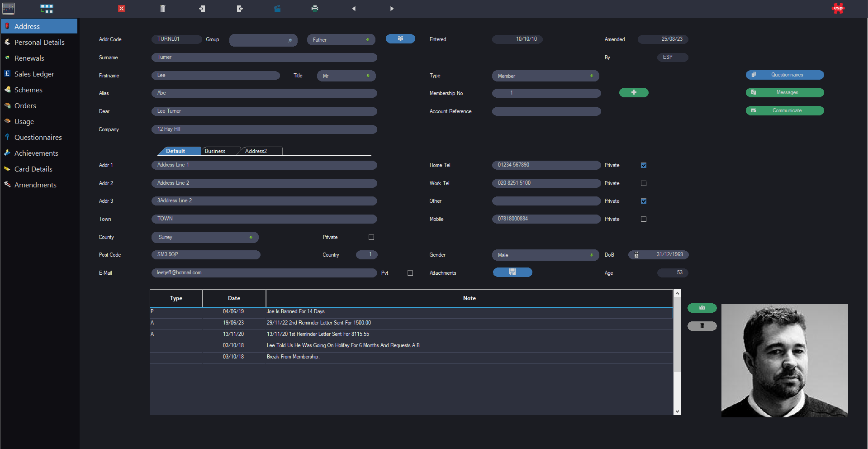Click the toolbar trash can delete icon
Image resolution: width=868 pixels, height=449 pixels.
tap(163, 9)
